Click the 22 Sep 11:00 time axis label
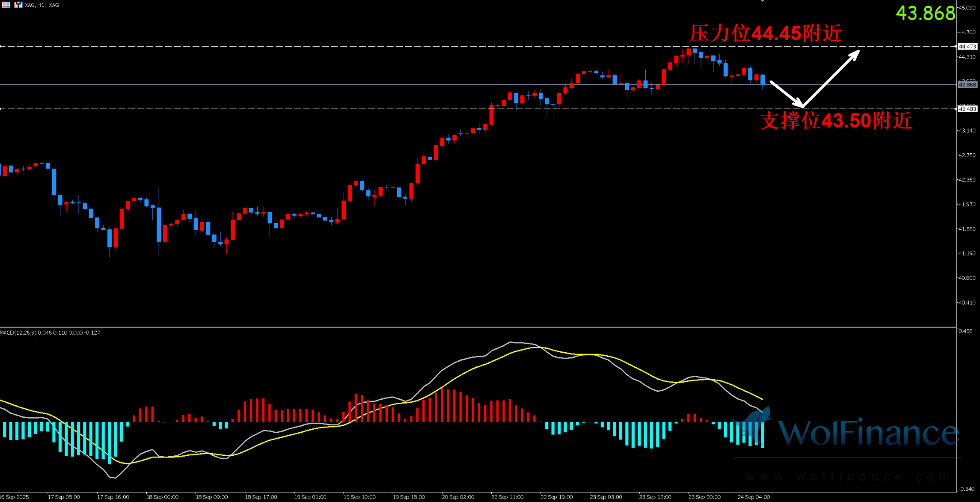 507,497
